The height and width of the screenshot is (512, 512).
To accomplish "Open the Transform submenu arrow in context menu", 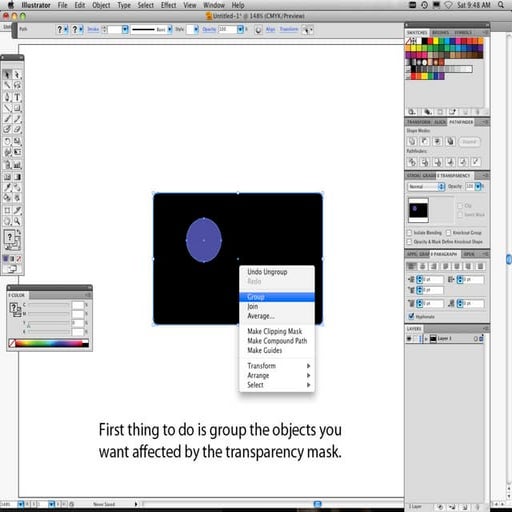I will pos(308,366).
